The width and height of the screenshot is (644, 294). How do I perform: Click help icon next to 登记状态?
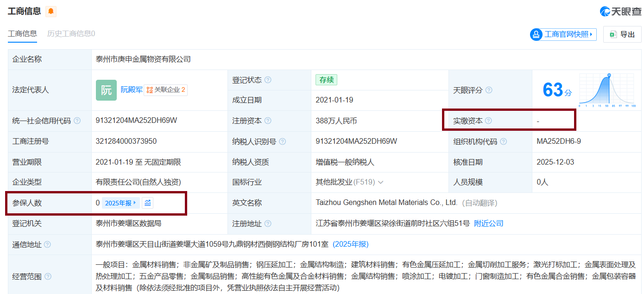[x=268, y=80]
